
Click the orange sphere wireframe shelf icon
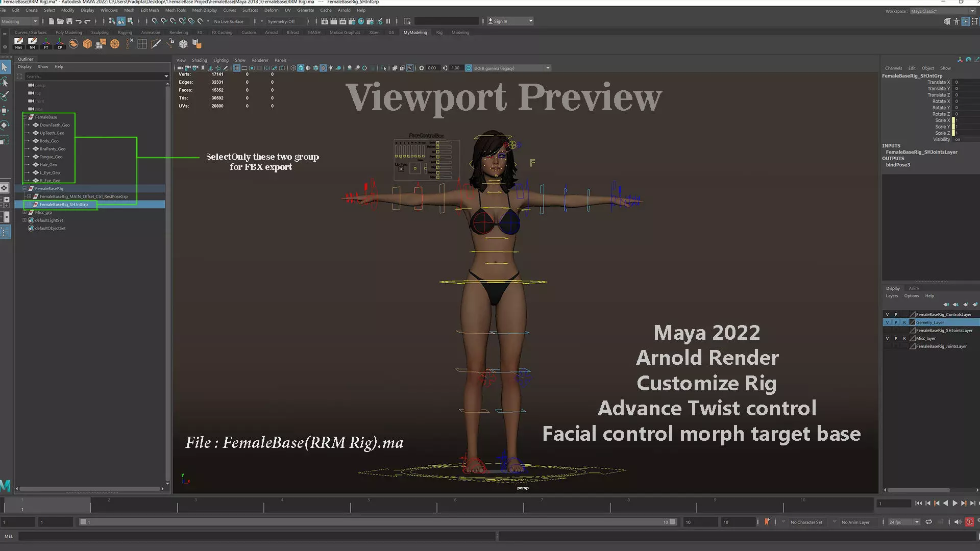tap(115, 44)
